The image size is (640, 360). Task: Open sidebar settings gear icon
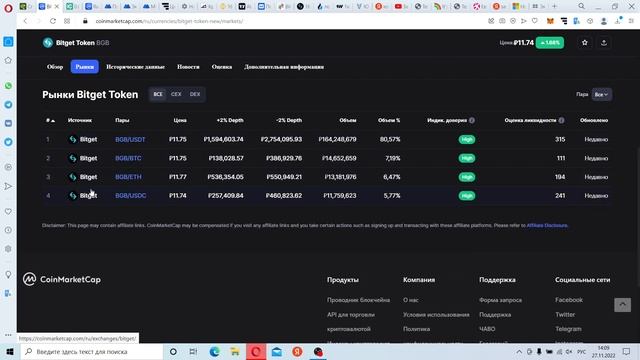(8, 249)
